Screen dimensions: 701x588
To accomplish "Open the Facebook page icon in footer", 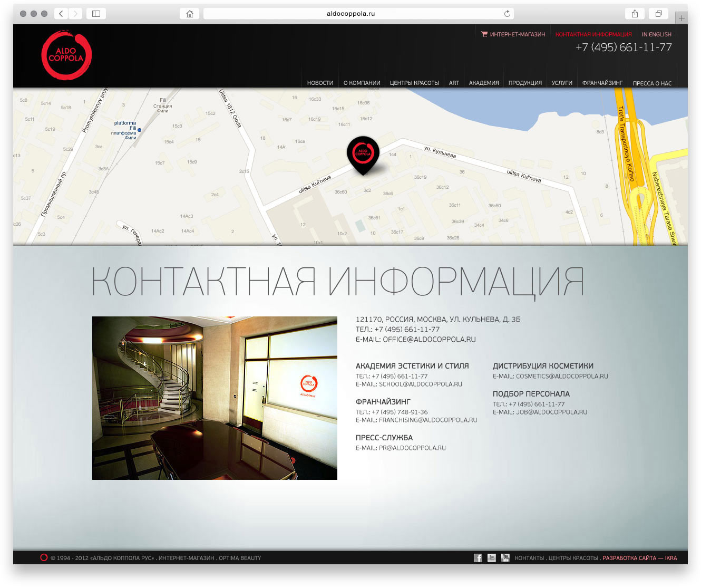I will (478, 558).
